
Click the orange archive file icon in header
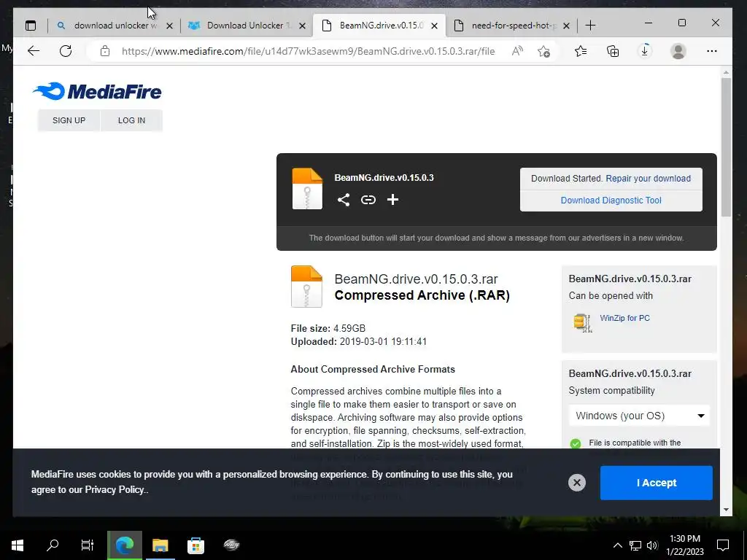coord(307,189)
